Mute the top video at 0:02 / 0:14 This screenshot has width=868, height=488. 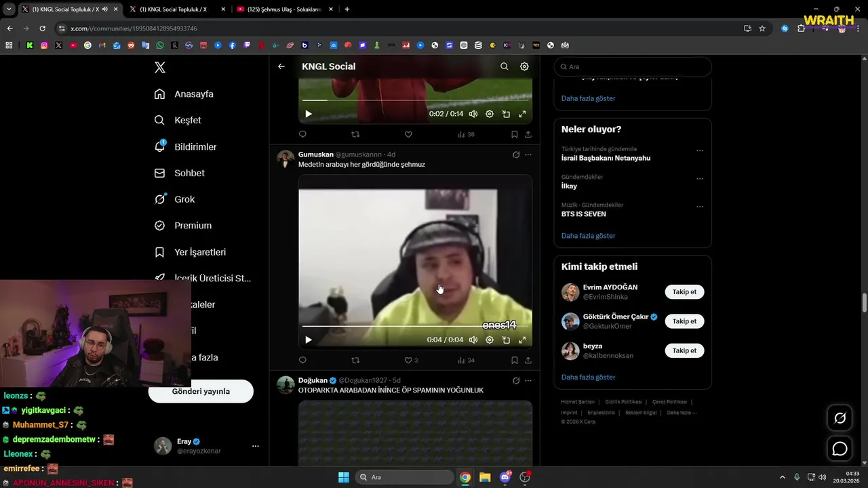pyautogui.click(x=473, y=114)
